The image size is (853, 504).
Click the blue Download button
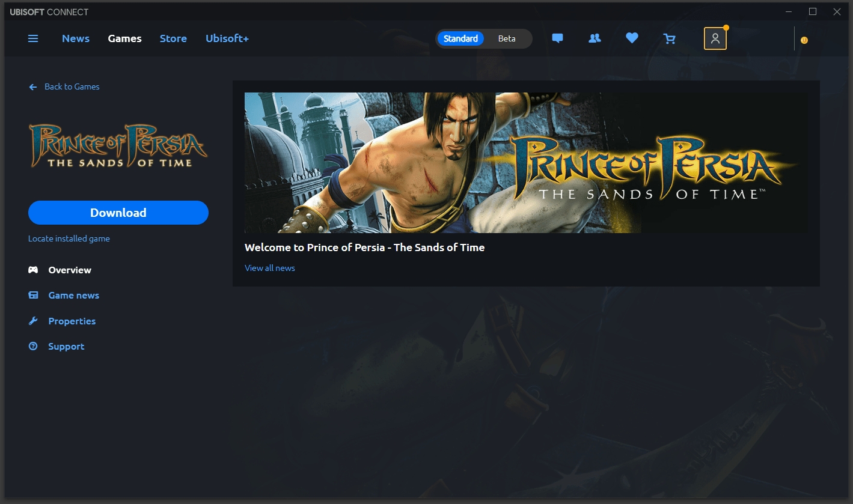pos(118,213)
